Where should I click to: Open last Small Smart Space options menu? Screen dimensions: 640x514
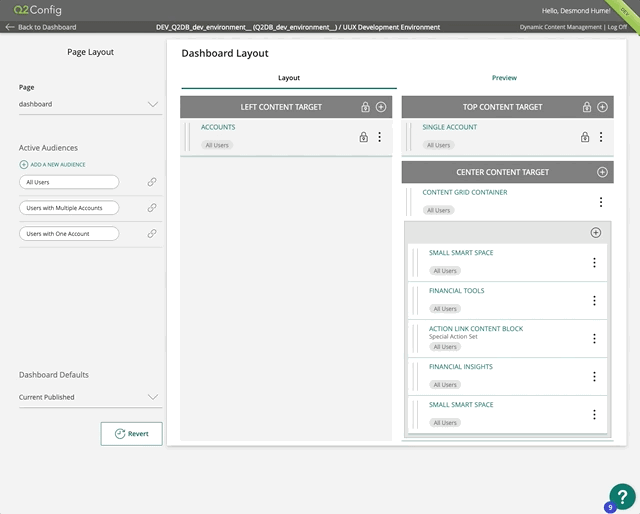594,414
